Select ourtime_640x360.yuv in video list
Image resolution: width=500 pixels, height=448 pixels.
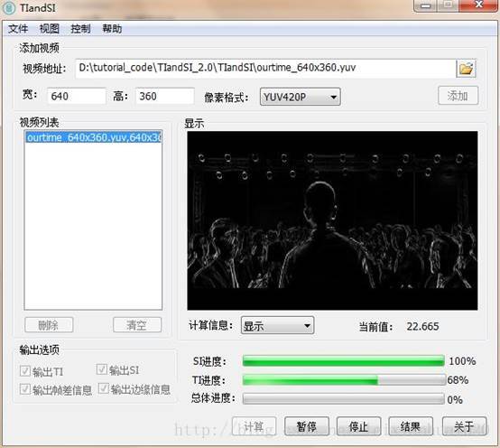94,137
